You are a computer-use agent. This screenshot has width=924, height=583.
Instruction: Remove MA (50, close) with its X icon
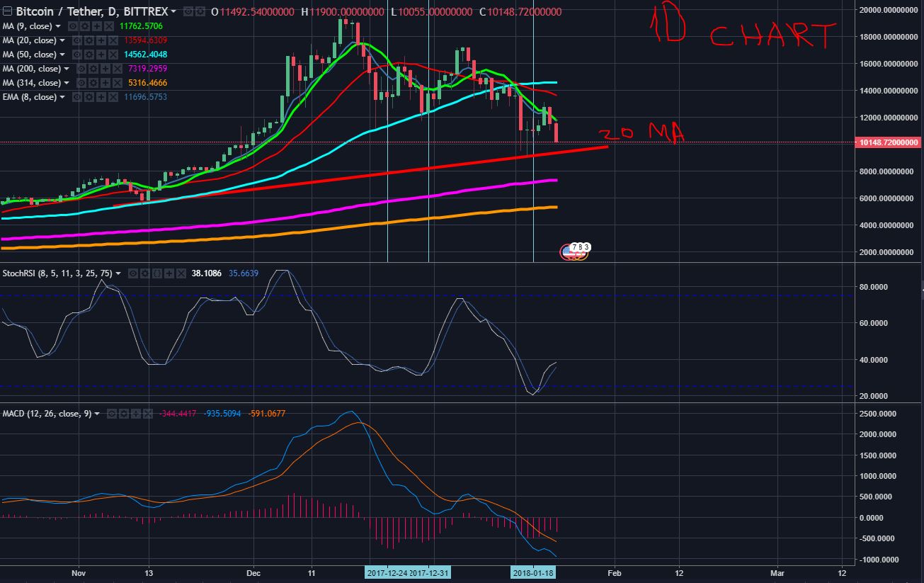pos(113,55)
